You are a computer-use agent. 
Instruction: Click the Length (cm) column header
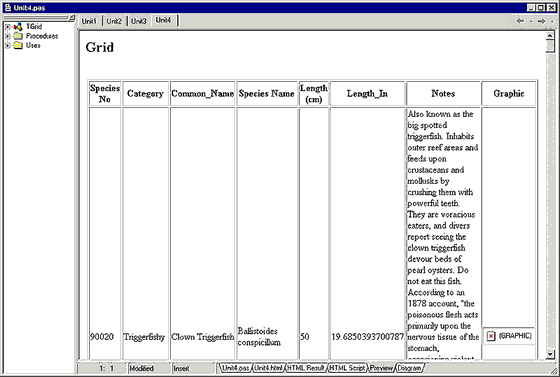(x=314, y=94)
